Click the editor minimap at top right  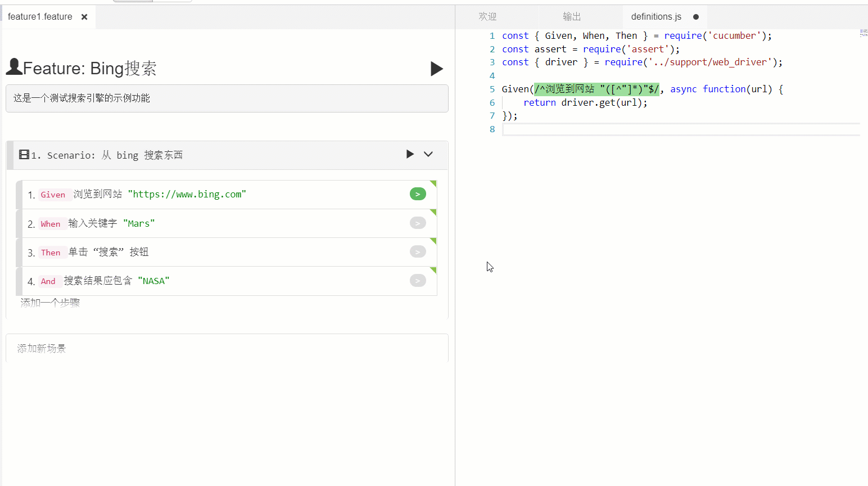coord(864,33)
